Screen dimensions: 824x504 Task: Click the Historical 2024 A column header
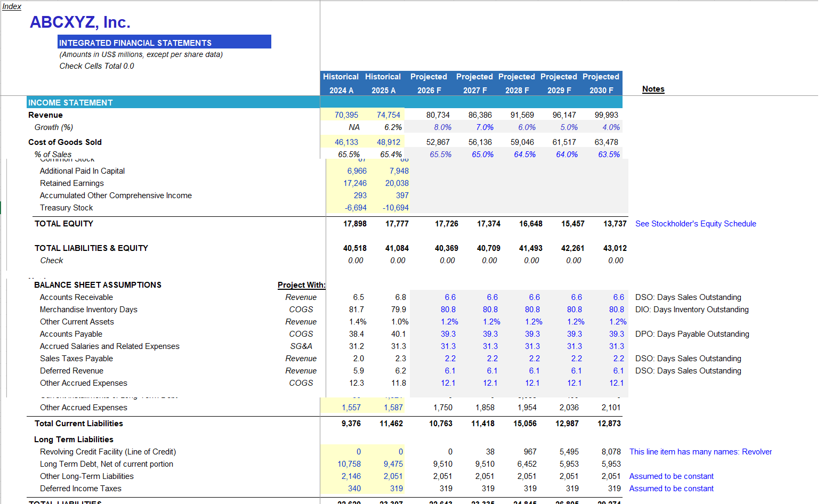341,83
